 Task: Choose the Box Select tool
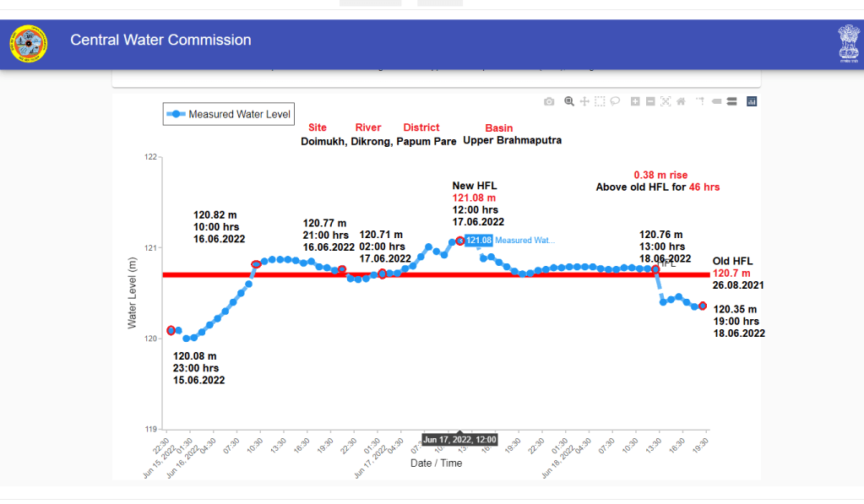(x=600, y=101)
